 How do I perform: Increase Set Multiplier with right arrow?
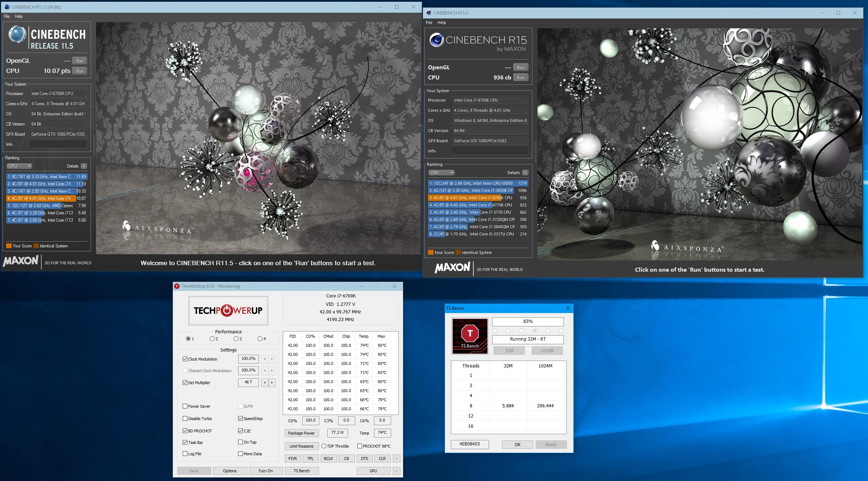pos(272,383)
